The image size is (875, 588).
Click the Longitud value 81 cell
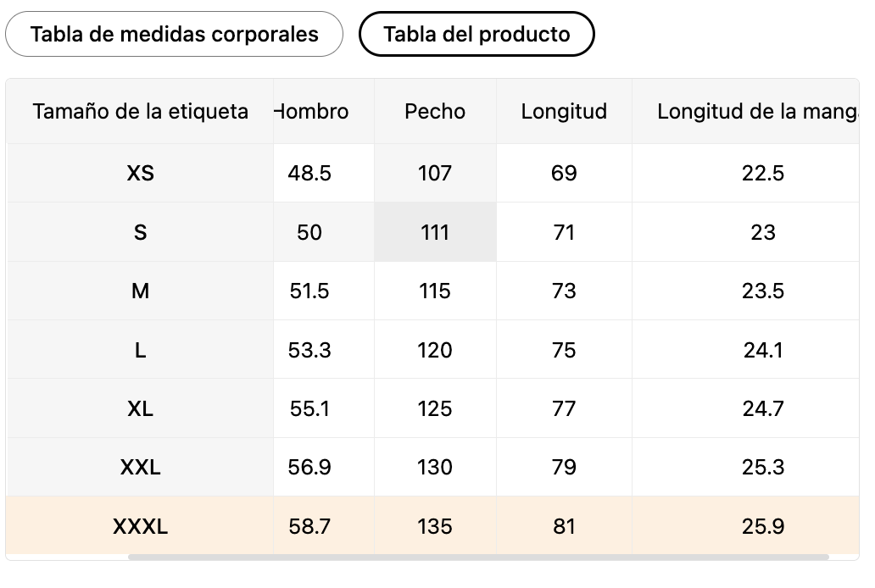tap(564, 527)
